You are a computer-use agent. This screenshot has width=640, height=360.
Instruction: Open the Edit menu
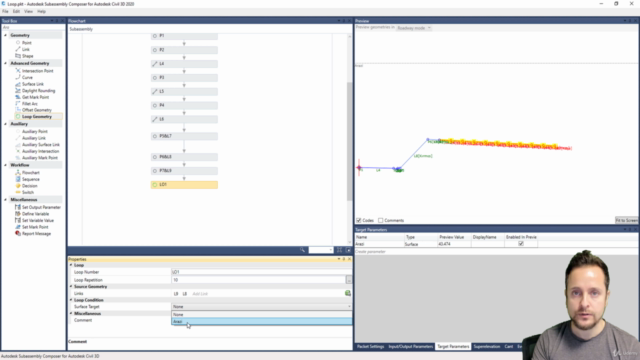pyautogui.click(x=16, y=11)
